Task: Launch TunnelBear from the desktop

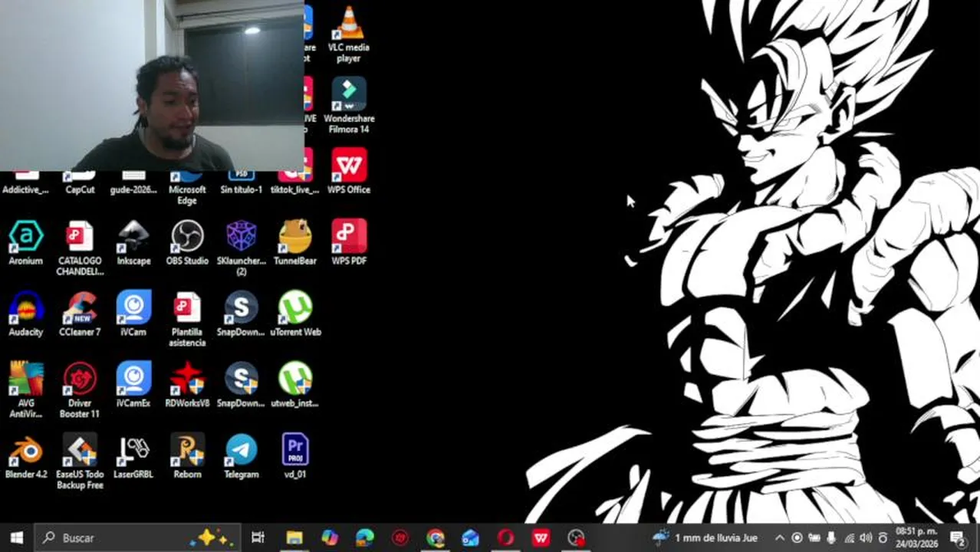Action: [295, 242]
